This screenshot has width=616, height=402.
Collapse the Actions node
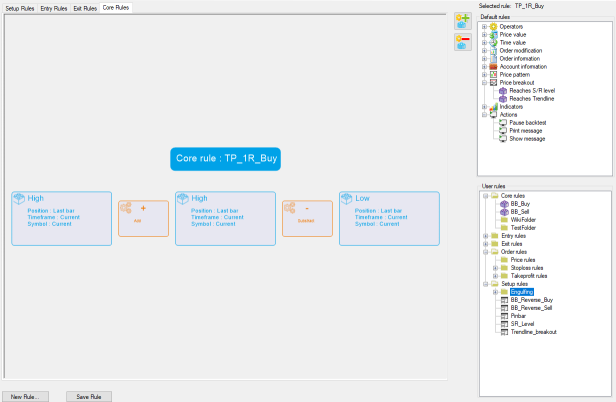(x=484, y=115)
